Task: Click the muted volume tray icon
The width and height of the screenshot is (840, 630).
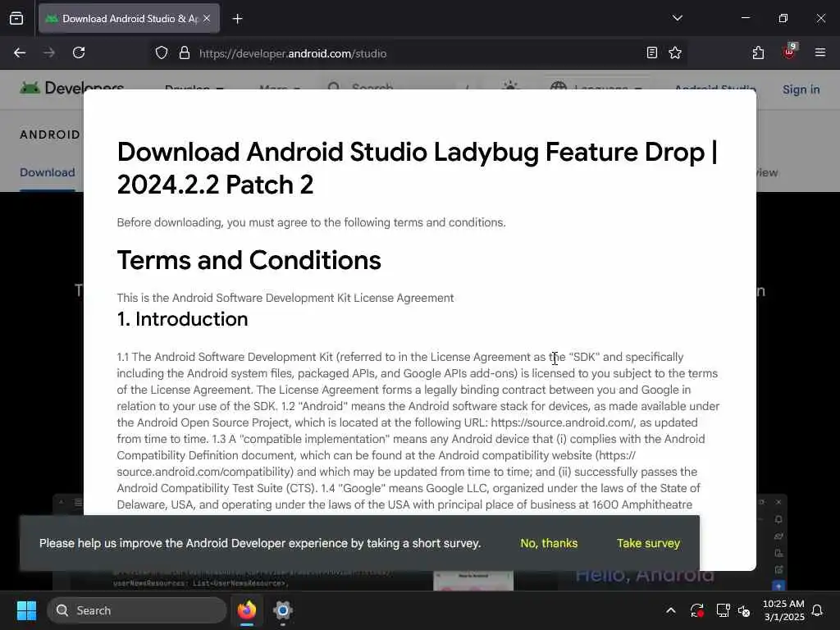Action: click(x=744, y=610)
